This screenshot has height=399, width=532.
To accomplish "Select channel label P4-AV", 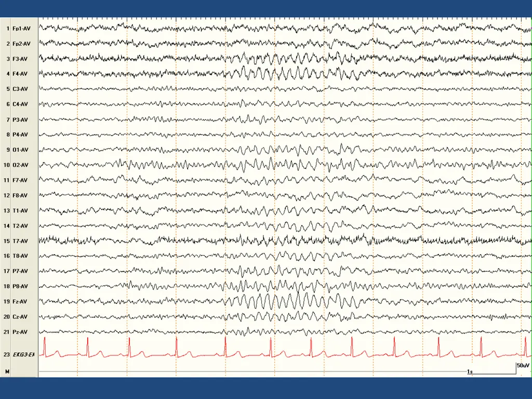I will 20,135.
